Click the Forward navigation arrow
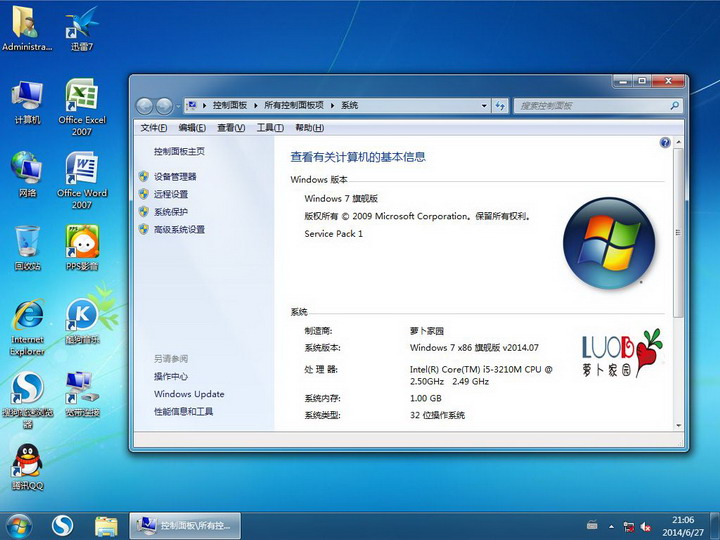The width and height of the screenshot is (720, 540). coord(164,106)
